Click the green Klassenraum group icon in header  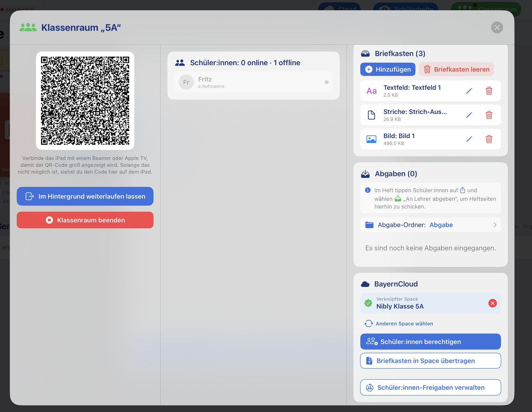(28, 27)
